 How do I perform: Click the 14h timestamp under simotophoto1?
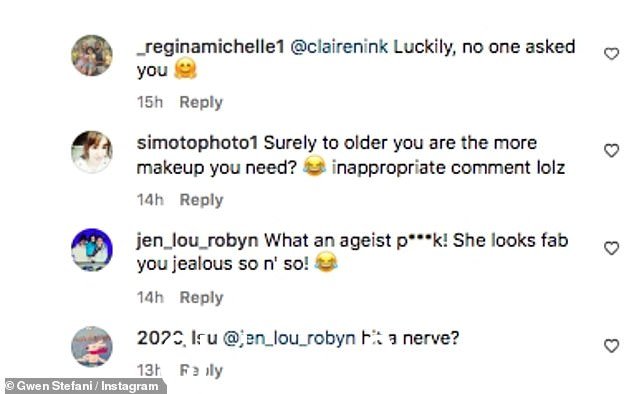[150, 200]
